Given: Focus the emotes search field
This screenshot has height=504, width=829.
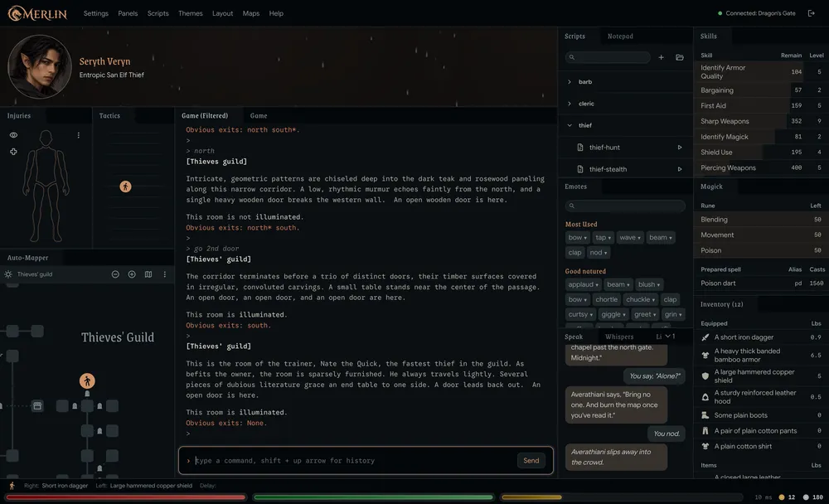Looking at the screenshot, I should (x=625, y=206).
